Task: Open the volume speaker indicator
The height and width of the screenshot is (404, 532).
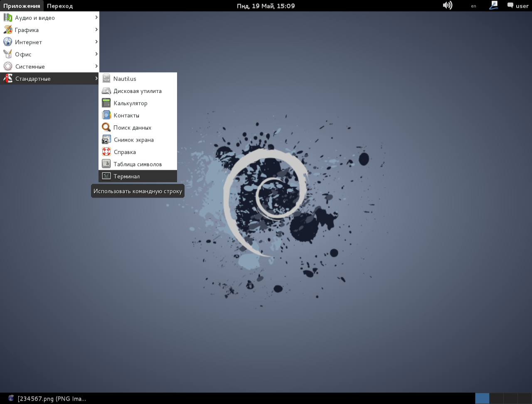Action: [448, 5]
